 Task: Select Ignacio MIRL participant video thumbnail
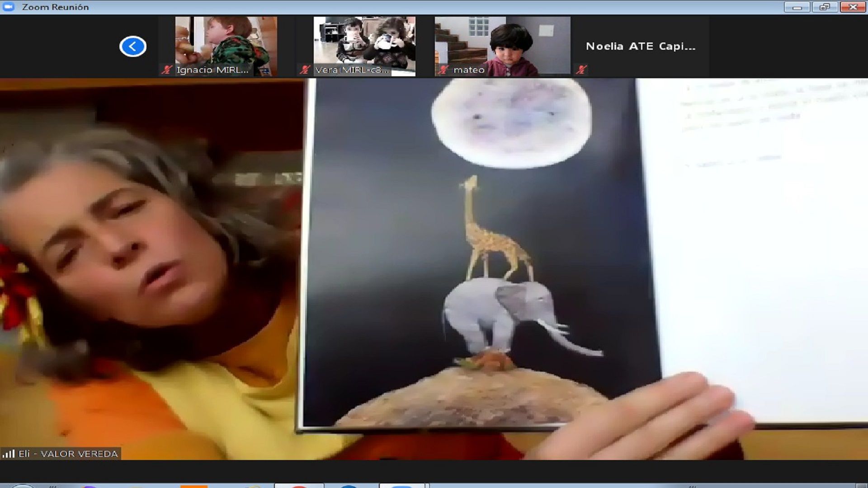tap(226, 46)
